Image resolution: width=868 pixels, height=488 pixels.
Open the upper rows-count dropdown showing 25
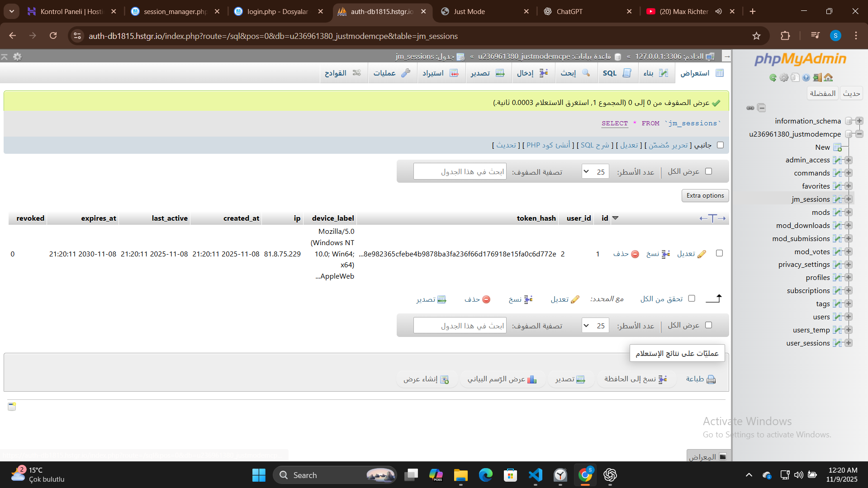(595, 172)
